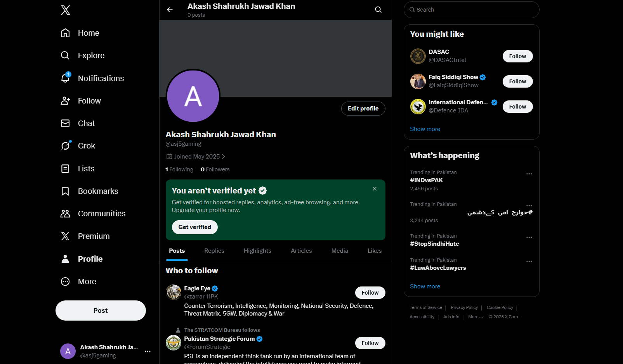This screenshot has height=364, width=623.
Task: Open account switcher three-dots menu
Action: tap(148, 351)
